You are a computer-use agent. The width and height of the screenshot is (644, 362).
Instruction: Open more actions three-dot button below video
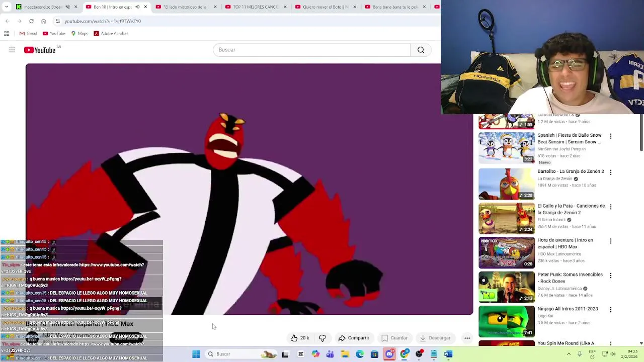(467, 338)
